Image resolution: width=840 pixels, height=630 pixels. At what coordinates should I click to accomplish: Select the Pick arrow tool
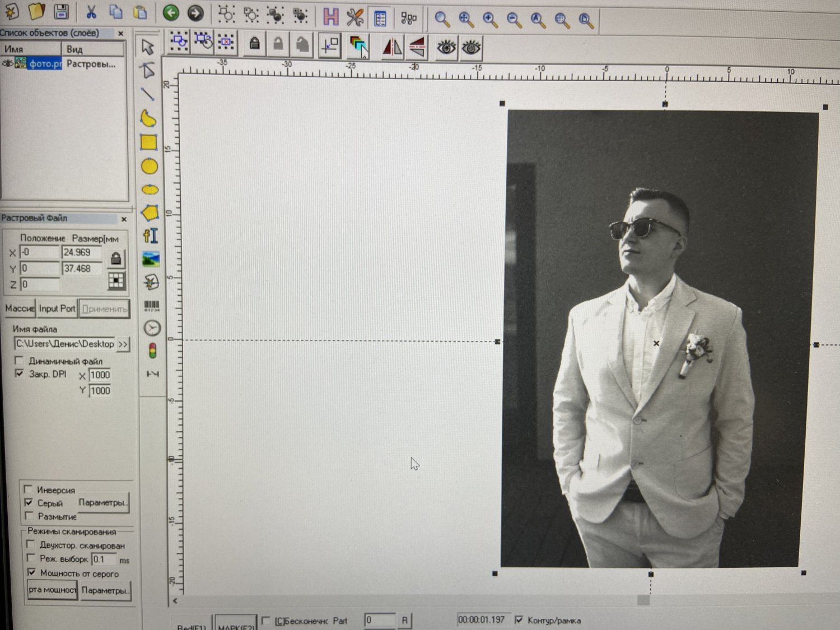(x=147, y=47)
